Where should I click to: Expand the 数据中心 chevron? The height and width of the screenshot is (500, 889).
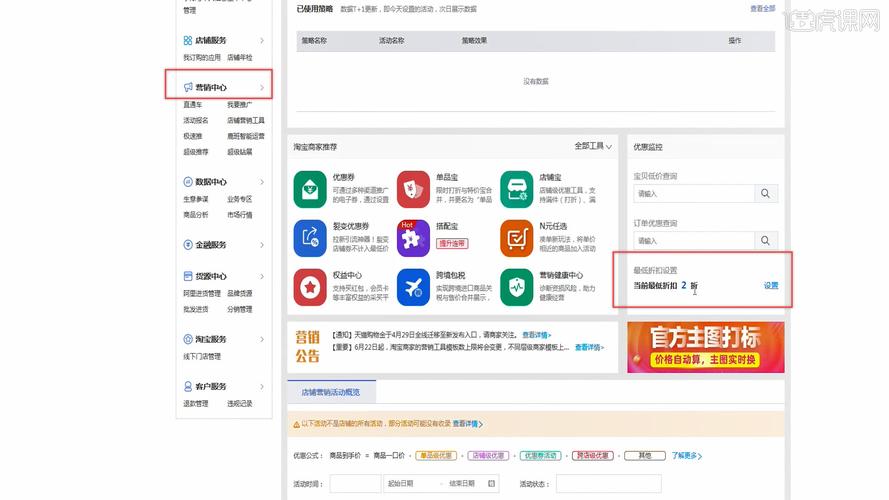[x=262, y=182]
